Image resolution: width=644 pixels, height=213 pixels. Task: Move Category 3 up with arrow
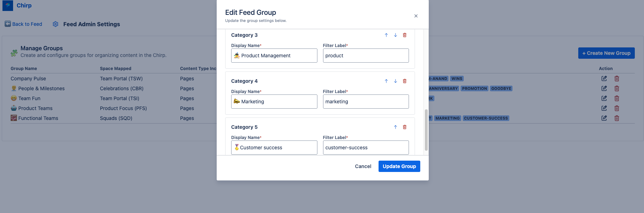click(386, 35)
